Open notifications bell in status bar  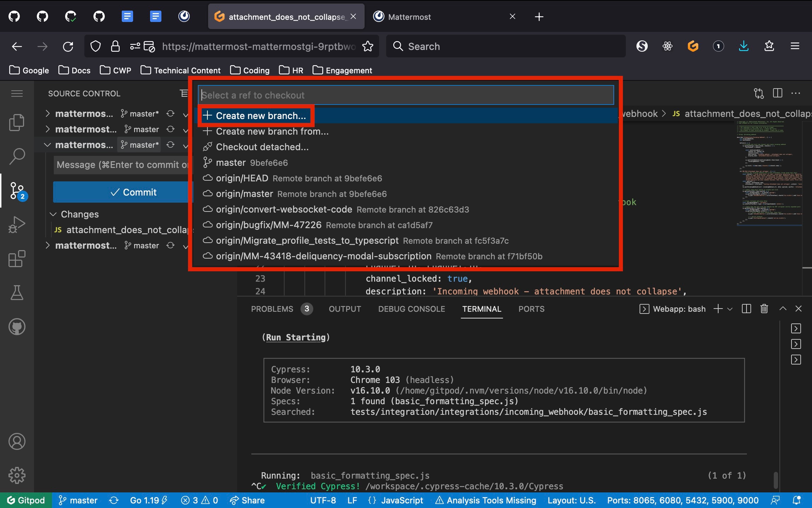pyautogui.click(x=796, y=500)
